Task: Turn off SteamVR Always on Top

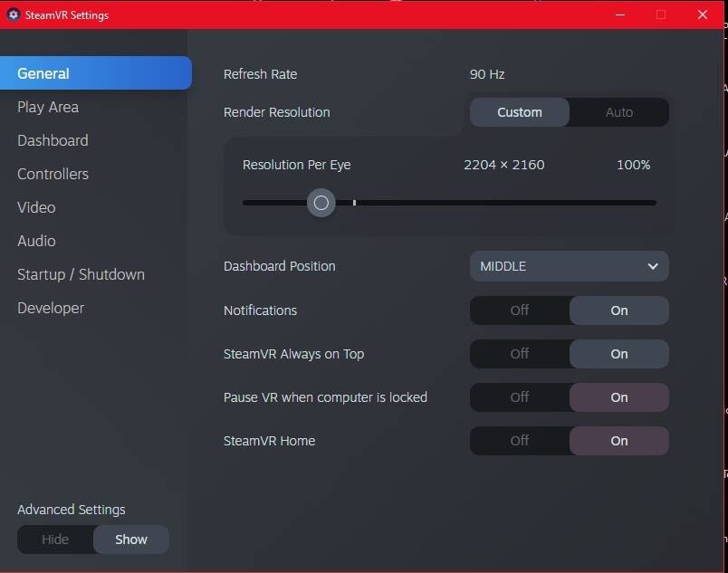Action: [520, 354]
